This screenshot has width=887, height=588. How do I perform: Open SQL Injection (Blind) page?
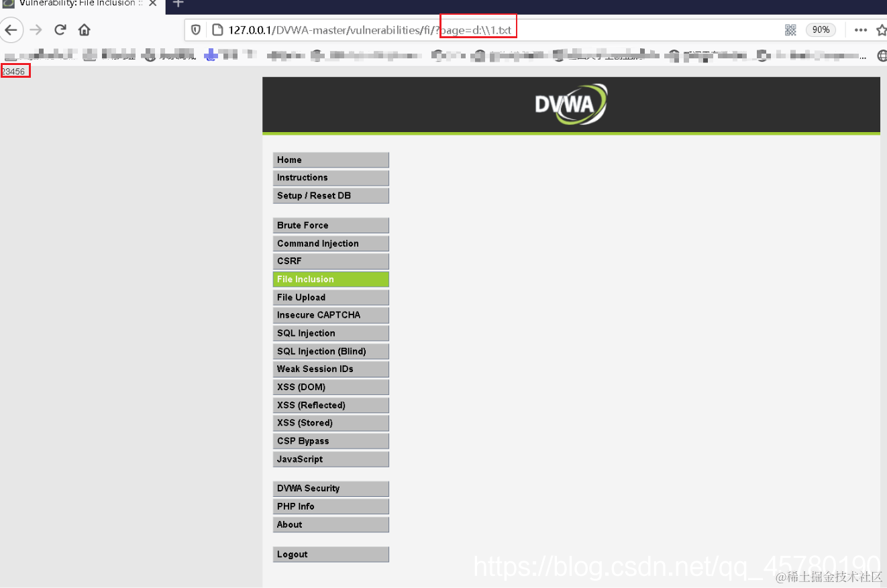tap(331, 351)
